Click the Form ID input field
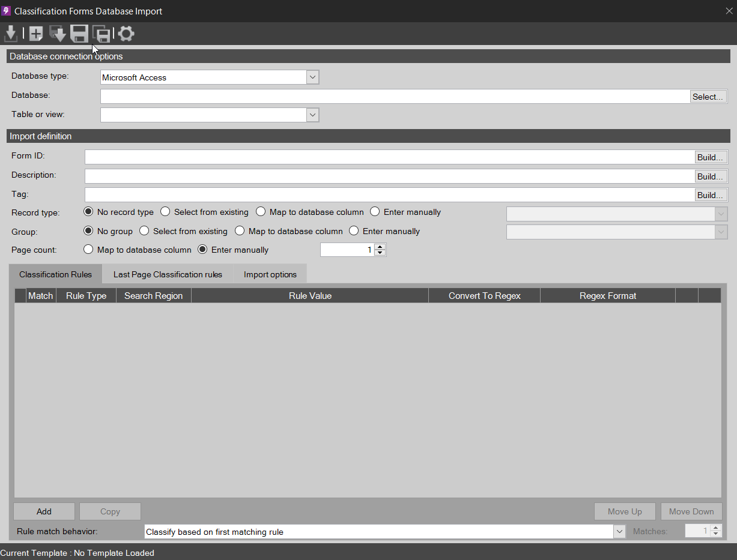The height and width of the screenshot is (560, 737). click(x=389, y=157)
